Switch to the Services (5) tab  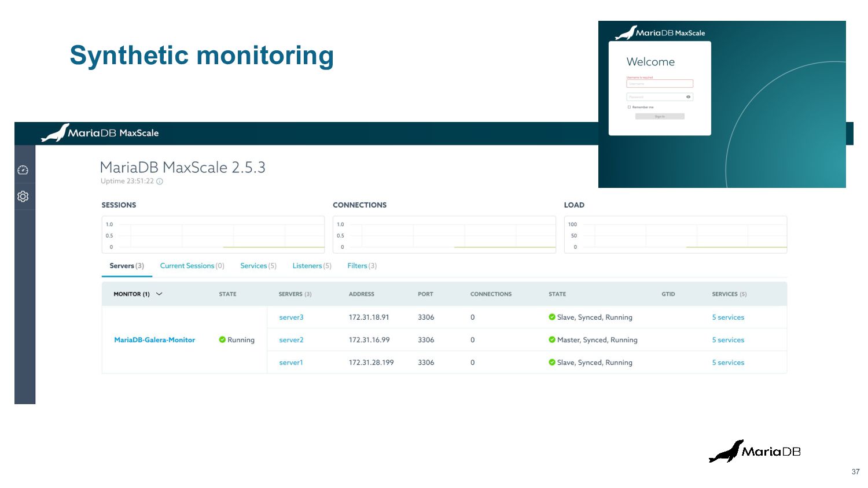coord(258,266)
